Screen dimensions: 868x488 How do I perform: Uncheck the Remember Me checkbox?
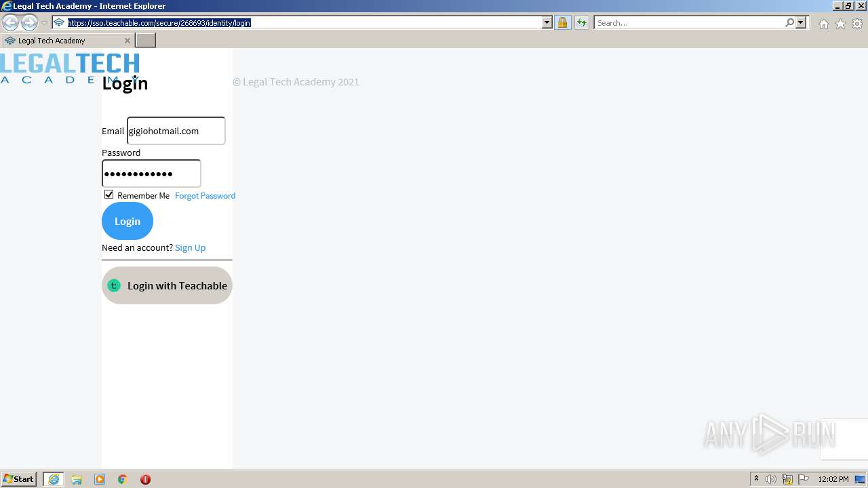point(108,195)
